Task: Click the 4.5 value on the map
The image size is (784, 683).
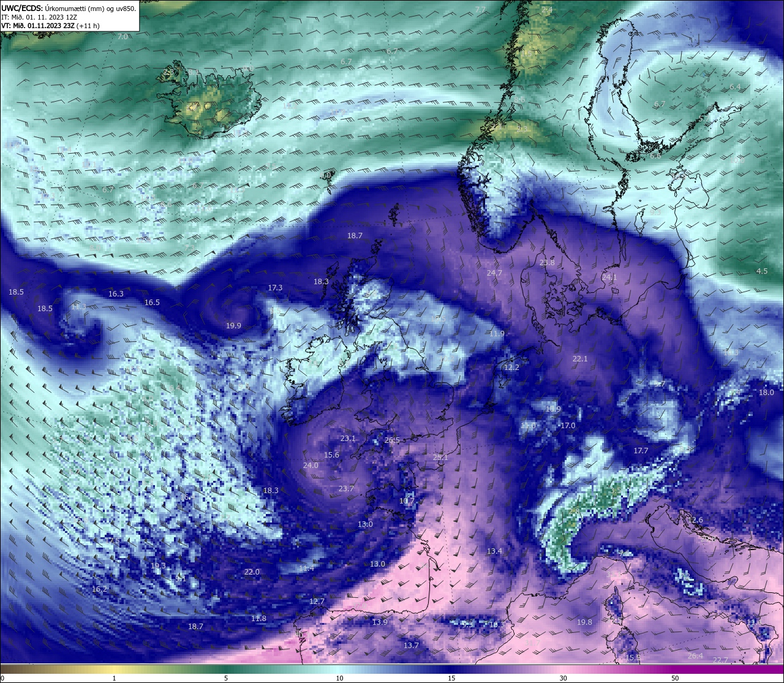Action: click(762, 271)
